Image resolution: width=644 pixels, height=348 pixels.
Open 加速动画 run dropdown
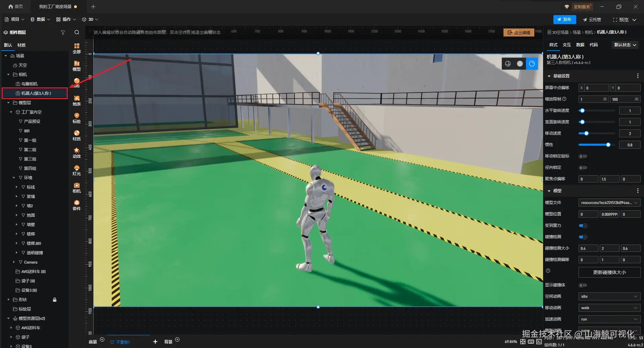point(609,319)
